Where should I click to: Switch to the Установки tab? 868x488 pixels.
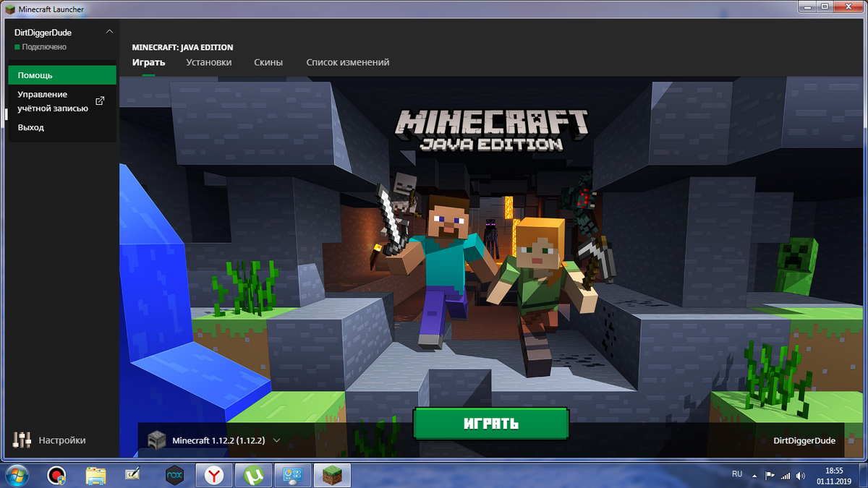[208, 62]
